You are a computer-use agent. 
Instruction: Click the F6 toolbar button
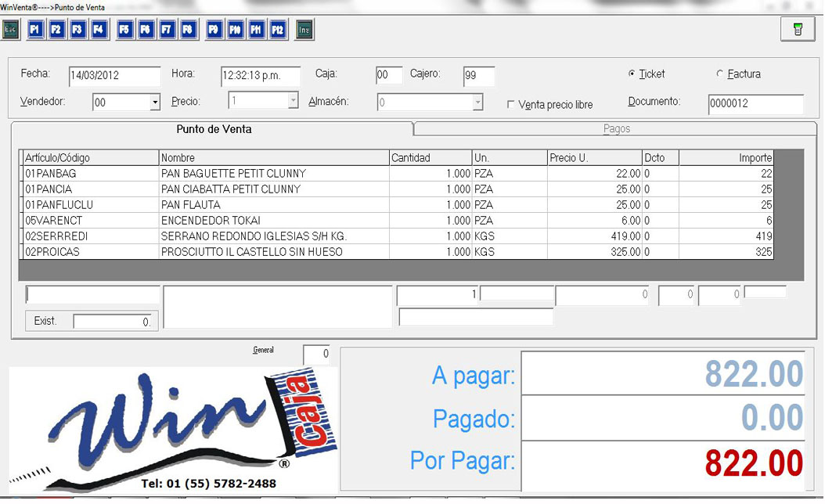point(145,29)
